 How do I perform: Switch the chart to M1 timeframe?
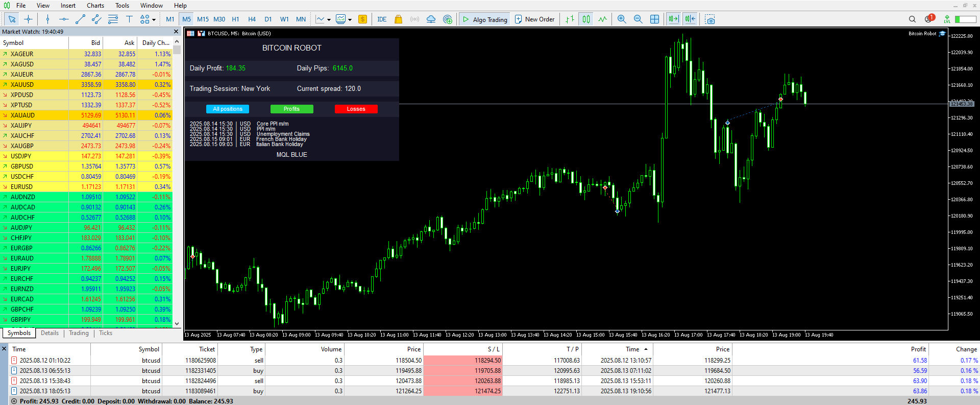click(x=170, y=19)
